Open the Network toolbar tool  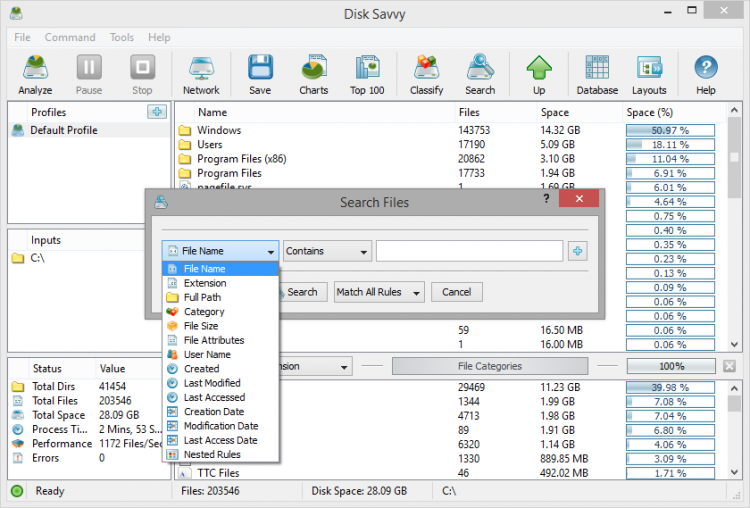pos(201,75)
